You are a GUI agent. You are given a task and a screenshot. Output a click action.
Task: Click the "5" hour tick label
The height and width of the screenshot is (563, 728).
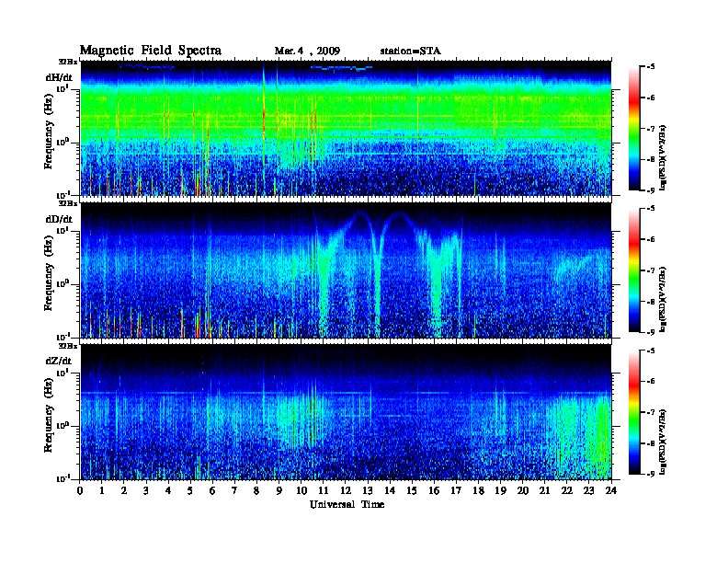click(190, 490)
